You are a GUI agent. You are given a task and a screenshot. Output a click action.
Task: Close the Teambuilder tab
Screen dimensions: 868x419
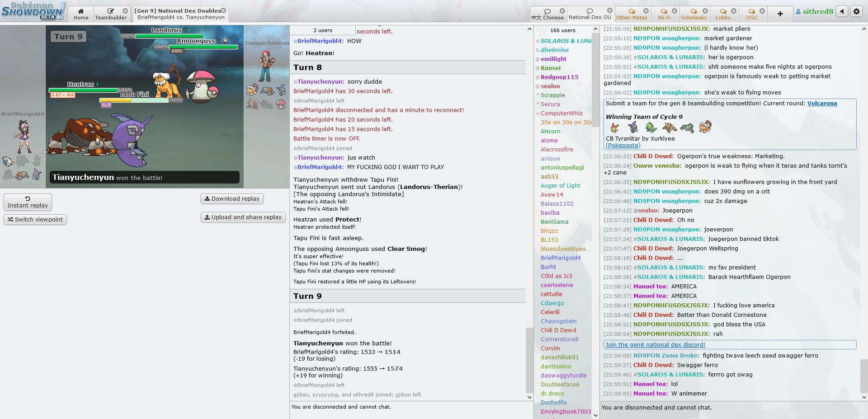125,11
